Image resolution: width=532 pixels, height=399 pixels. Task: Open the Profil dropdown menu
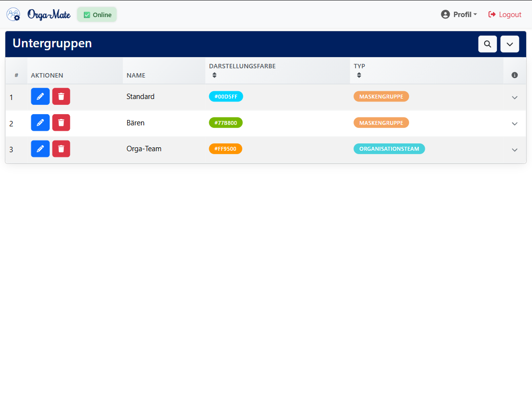[x=459, y=15]
